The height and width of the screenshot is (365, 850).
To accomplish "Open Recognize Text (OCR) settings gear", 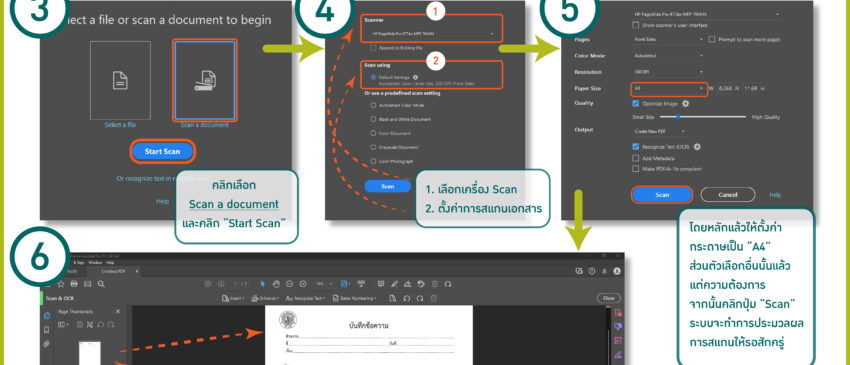I will 697,146.
